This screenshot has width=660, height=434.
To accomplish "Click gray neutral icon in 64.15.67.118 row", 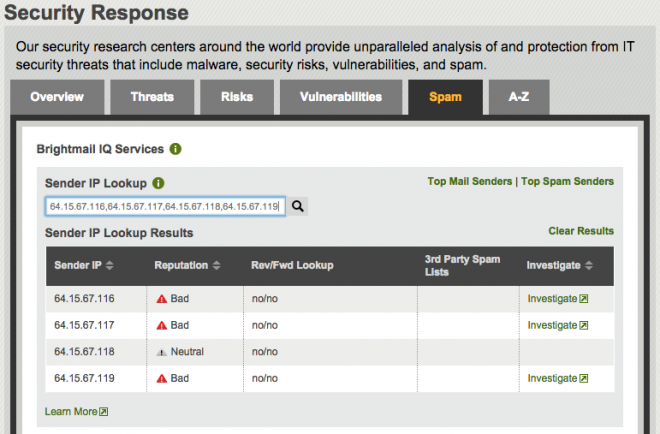I will (162, 352).
